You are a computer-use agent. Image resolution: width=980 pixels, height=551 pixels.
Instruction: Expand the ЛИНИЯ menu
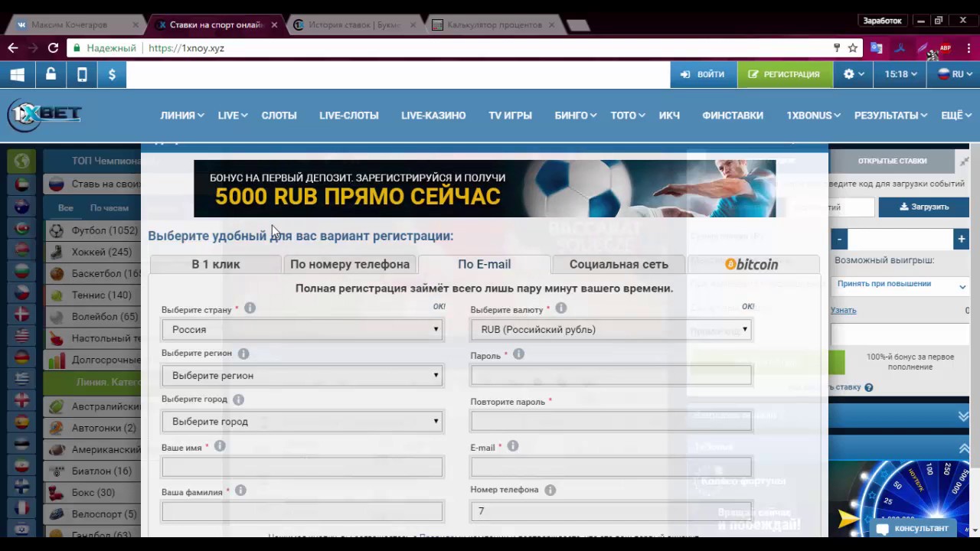[x=181, y=116]
